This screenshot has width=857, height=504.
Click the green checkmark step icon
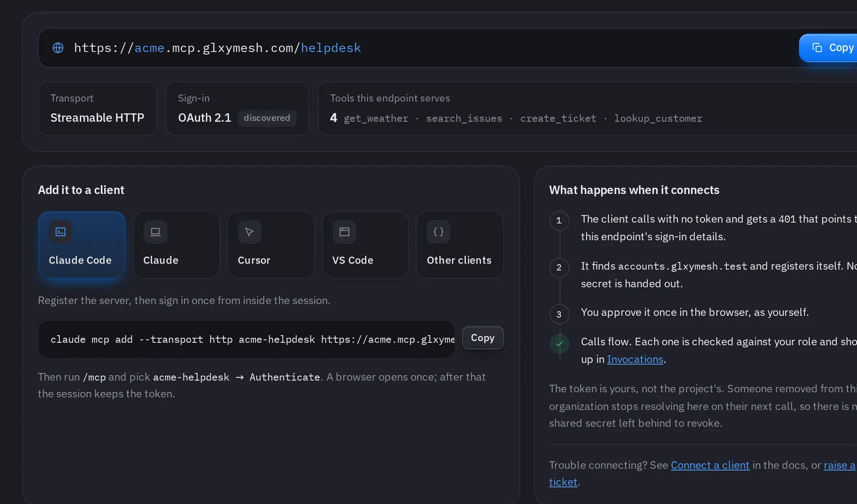pyautogui.click(x=559, y=344)
